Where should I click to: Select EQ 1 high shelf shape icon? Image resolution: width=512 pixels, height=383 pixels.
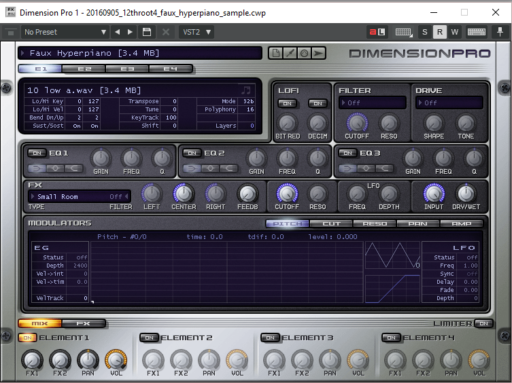coord(74,168)
